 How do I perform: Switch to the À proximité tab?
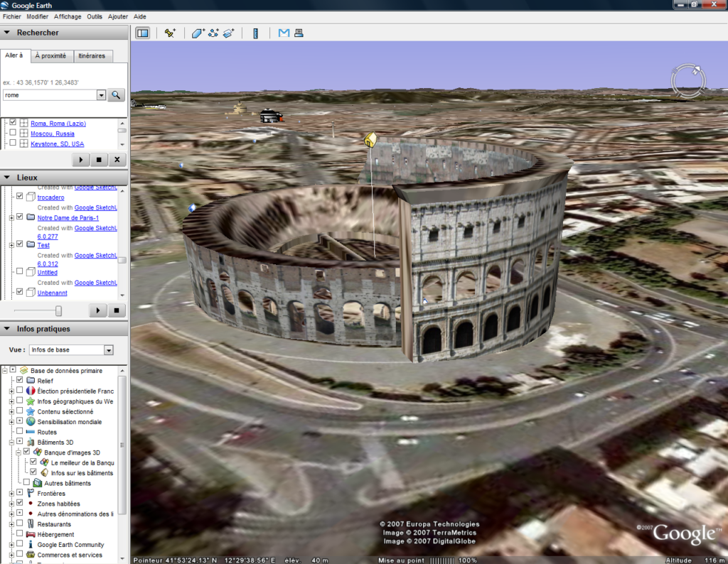coord(51,55)
